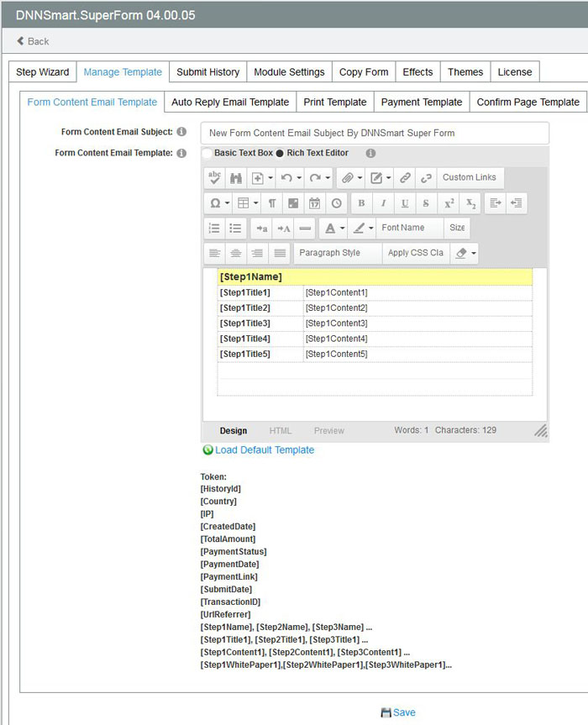Toggle italic formatting
588x725 pixels.
click(x=383, y=203)
